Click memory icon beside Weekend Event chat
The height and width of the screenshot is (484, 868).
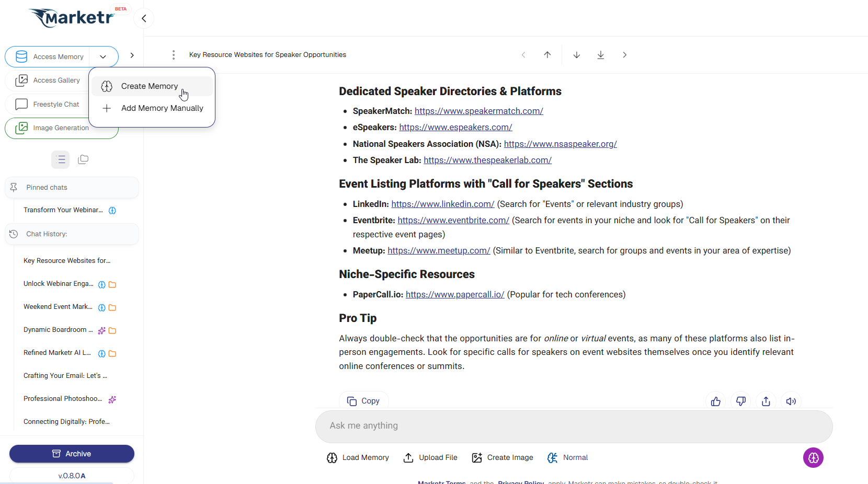tap(102, 308)
